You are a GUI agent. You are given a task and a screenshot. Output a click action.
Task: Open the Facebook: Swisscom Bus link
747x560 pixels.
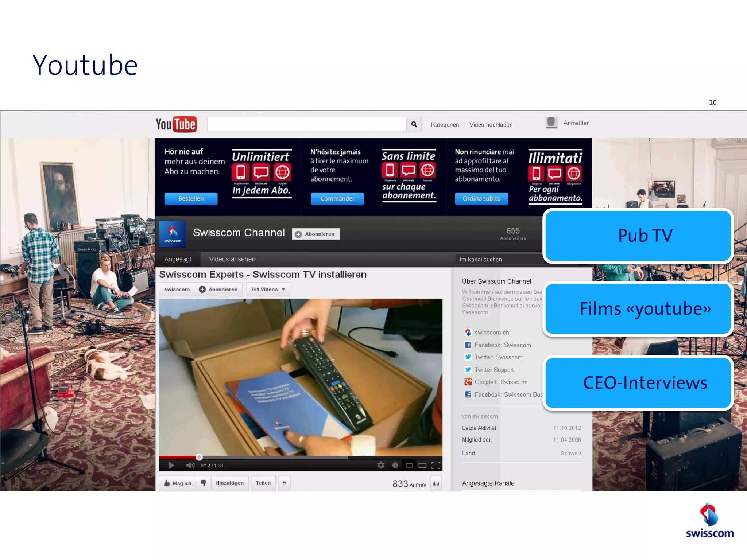click(x=508, y=394)
